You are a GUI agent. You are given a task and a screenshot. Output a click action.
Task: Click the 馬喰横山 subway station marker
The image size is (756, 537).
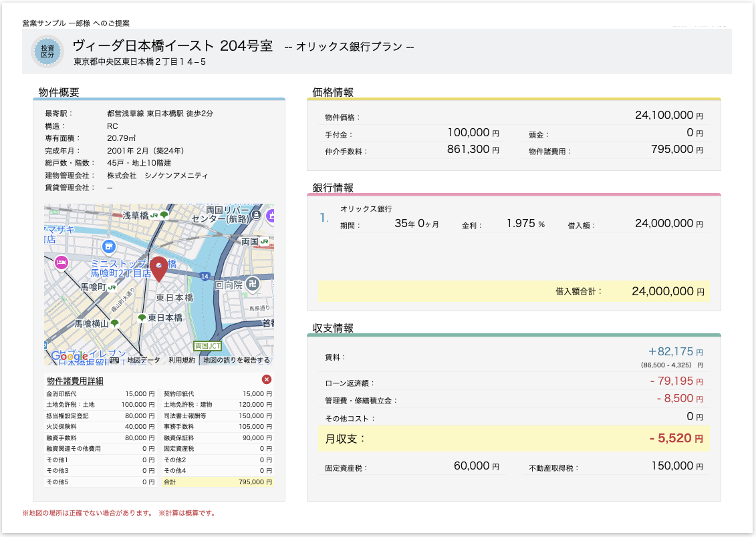click(115, 323)
